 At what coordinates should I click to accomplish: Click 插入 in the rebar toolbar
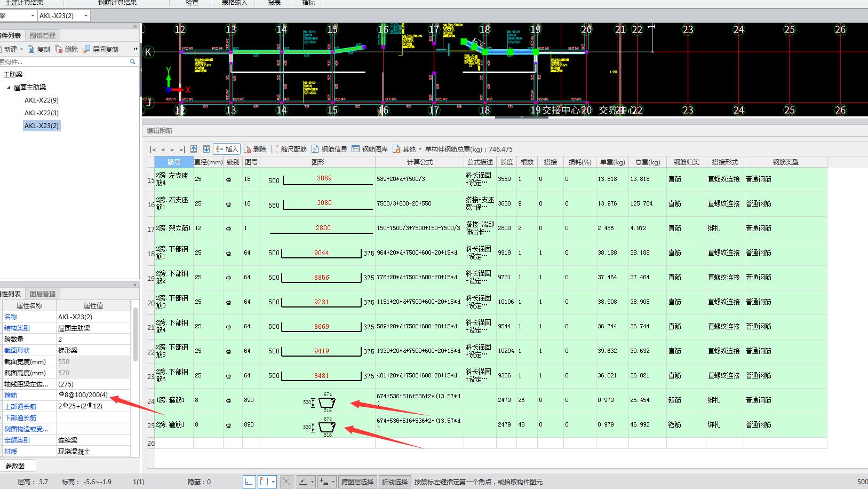pyautogui.click(x=226, y=149)
